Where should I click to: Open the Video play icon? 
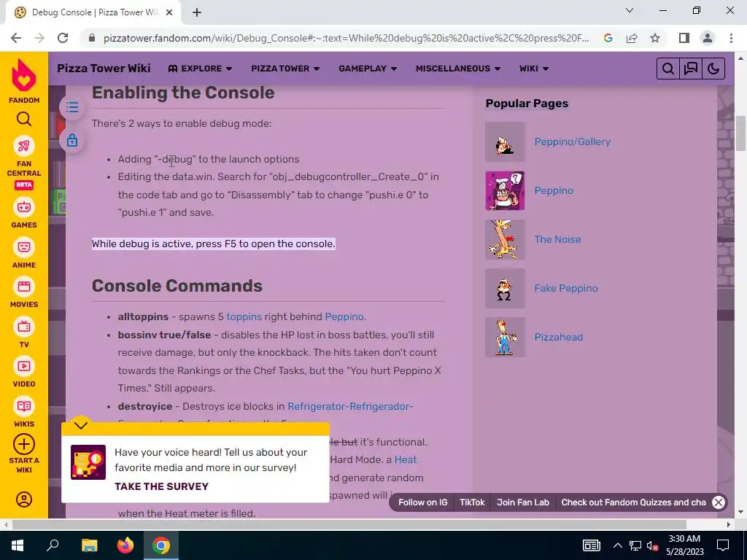click(24, 366)
